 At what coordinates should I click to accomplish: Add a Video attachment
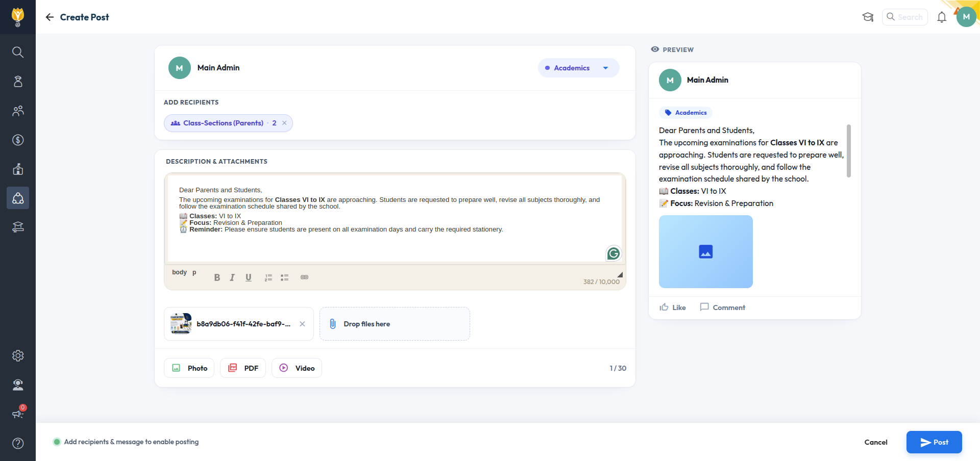297,368
